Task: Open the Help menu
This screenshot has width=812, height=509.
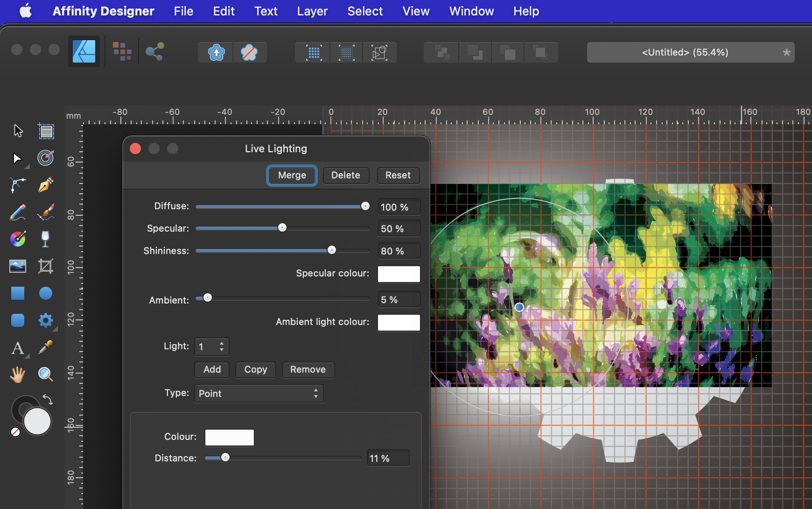Action: pos(526,11)
